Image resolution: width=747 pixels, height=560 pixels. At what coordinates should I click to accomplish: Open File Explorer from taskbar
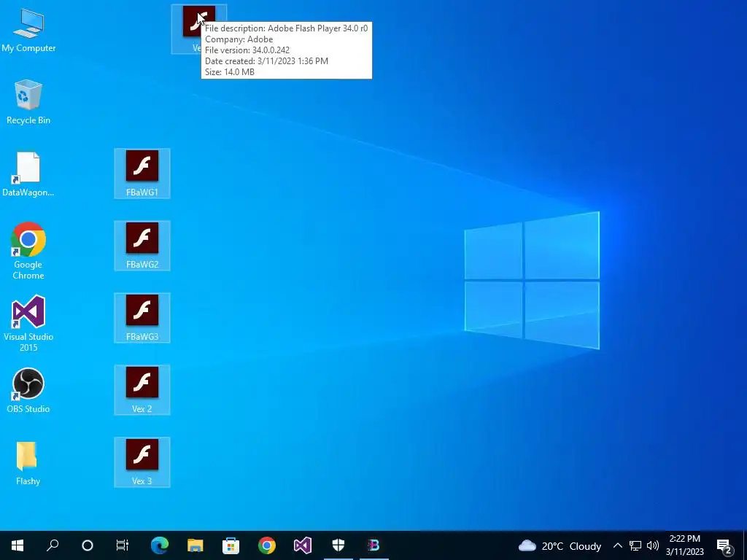coord(196,545)
